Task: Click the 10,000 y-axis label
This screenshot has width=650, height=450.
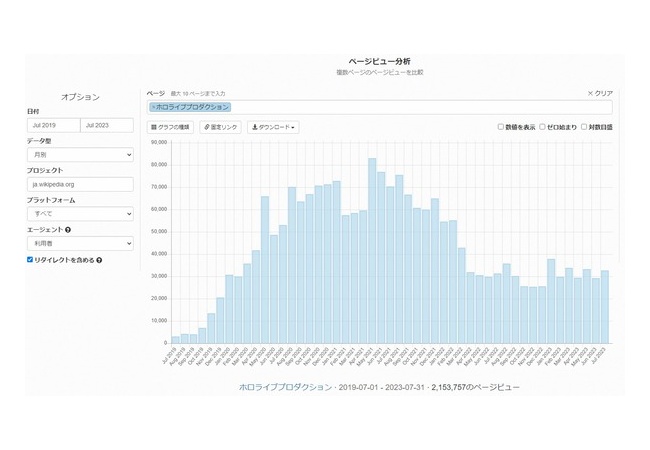Action: pyautogui.click(x=159, y=321)
